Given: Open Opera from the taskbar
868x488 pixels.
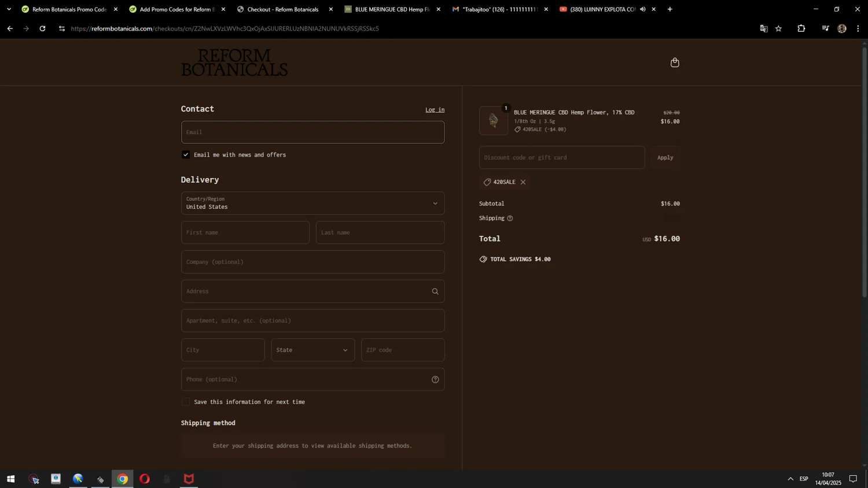Looking at the screenshot, I should click(x=145, y=479).
